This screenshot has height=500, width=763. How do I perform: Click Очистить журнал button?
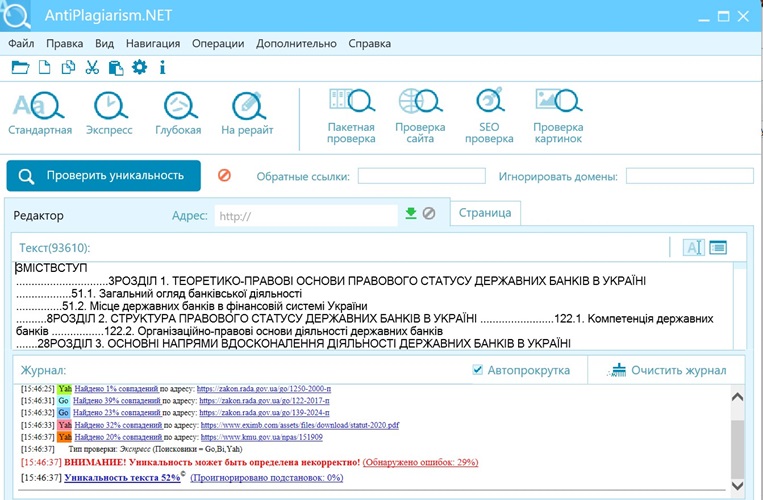[x=667, y=370]
